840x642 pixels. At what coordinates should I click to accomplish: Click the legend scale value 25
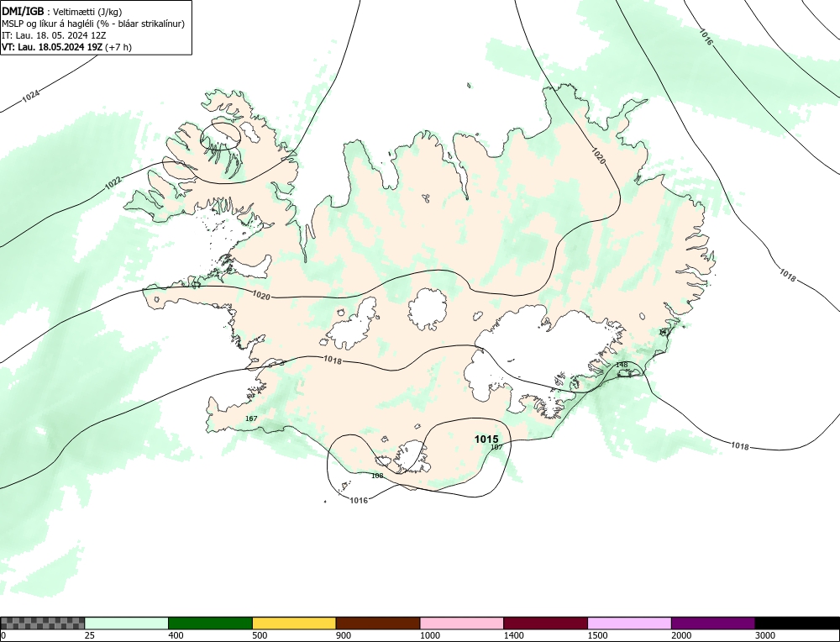[90, 635]
